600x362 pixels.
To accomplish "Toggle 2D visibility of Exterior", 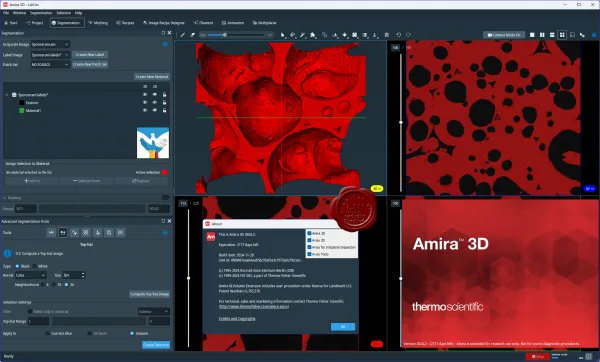I will coord(155,103).
